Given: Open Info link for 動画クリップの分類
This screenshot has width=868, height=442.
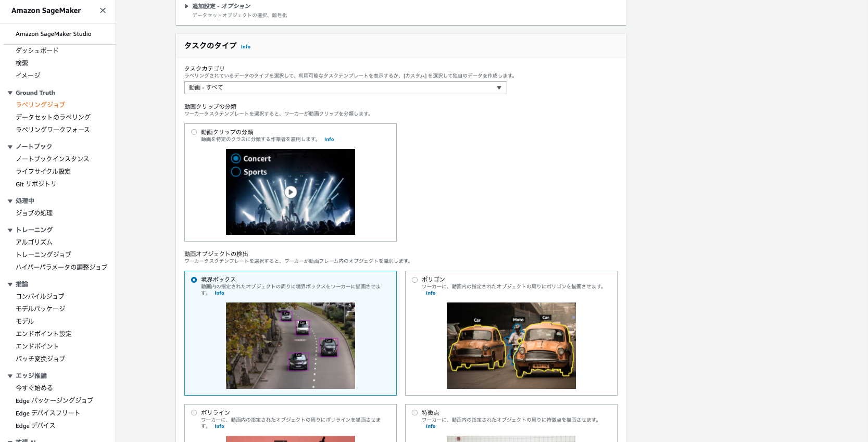Looking at the screenshot, I should click(329, 140).
